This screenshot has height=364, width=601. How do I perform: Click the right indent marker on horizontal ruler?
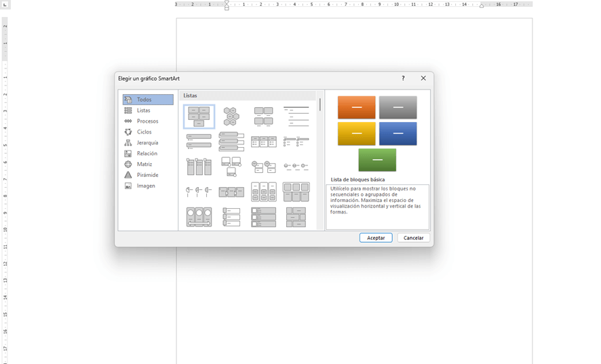click(x=482, y=5)
